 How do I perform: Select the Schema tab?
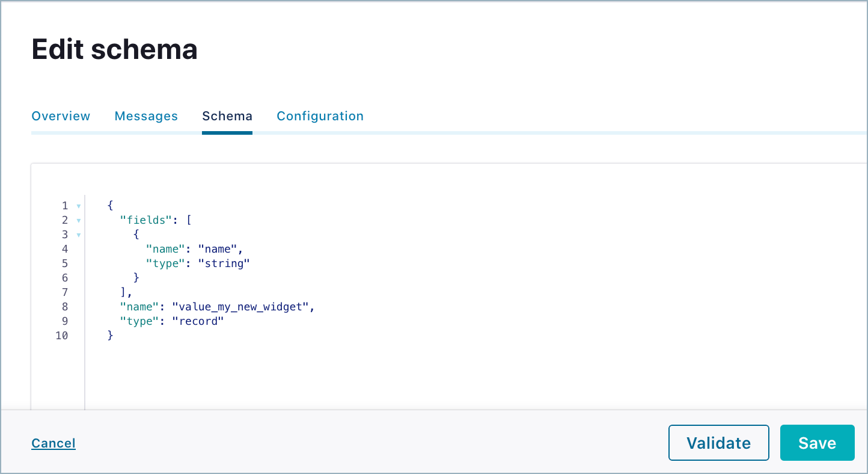pyautogui.click(x=227, y=115)
